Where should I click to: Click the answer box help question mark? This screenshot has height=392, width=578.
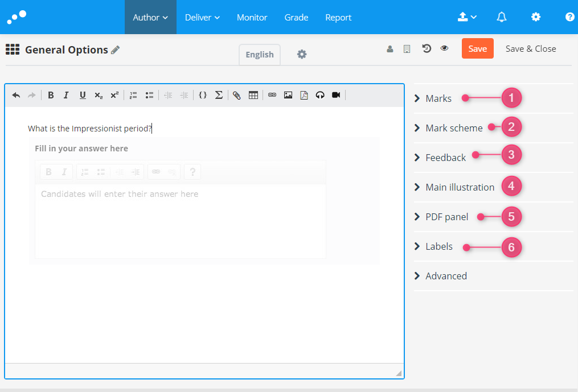point(192,172)
